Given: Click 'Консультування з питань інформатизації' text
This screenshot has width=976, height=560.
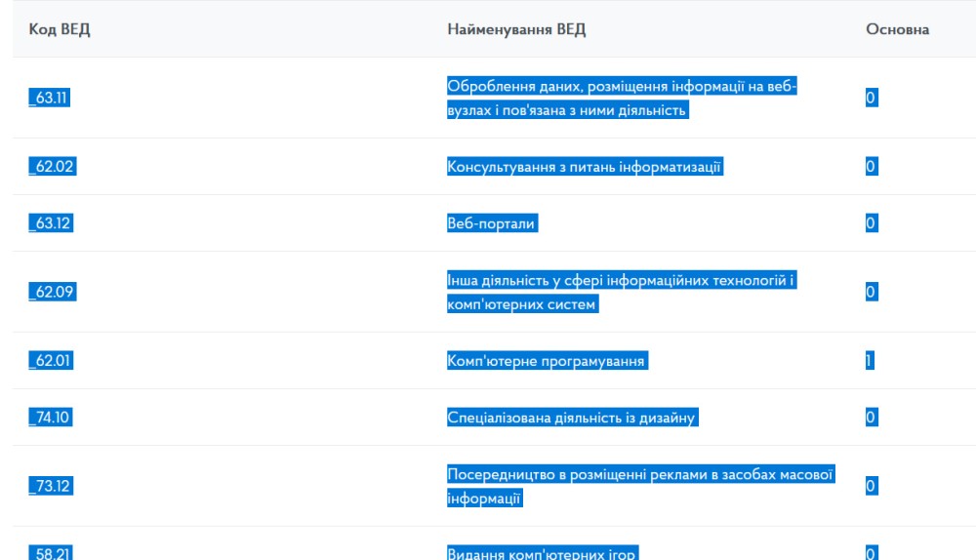Looking at the screenshot, I should click(x=585, y=167).
